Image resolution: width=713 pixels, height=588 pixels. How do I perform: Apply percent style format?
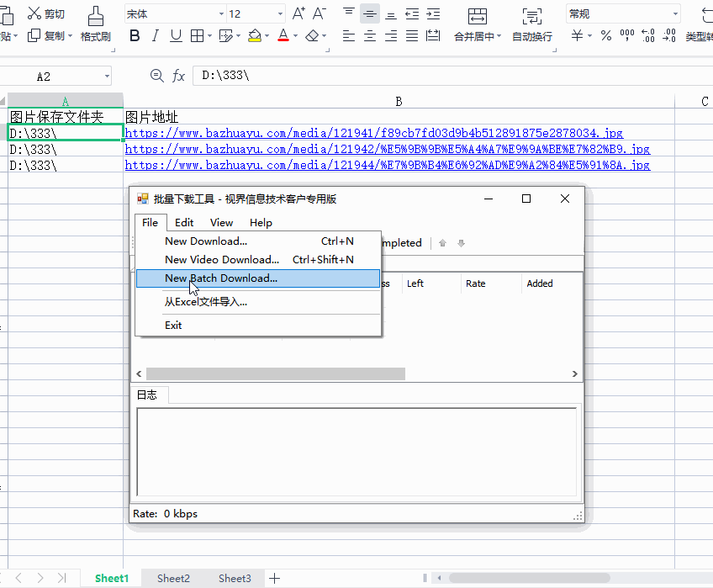click(x=605, y=35)
